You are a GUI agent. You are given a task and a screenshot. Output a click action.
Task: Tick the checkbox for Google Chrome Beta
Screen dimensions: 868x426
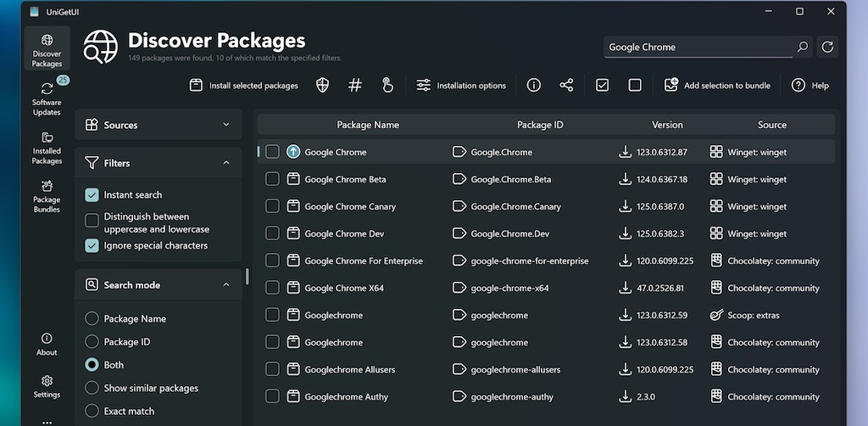pyautogui.click(x=272, y=179)
